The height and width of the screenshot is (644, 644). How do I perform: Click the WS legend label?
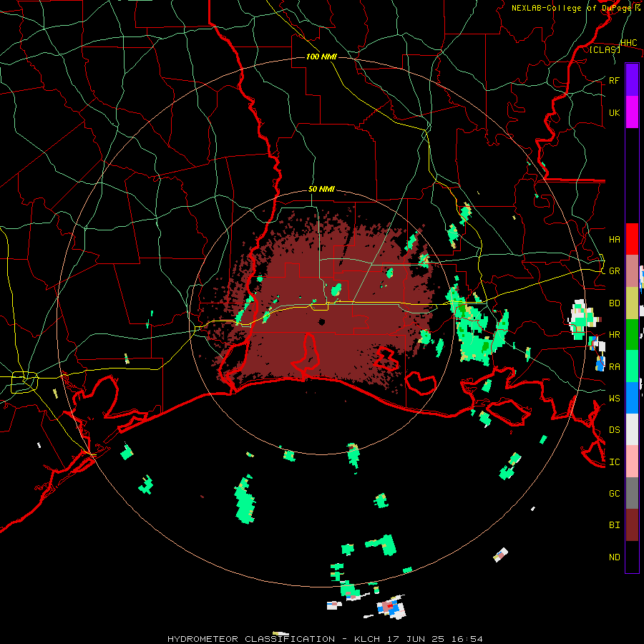[614, 398]
